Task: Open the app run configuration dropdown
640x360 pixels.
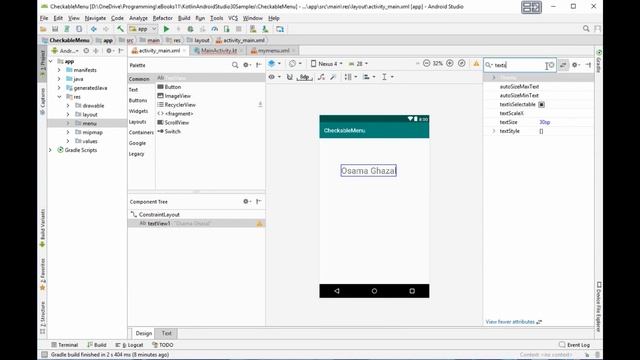Action: point(142,29)
